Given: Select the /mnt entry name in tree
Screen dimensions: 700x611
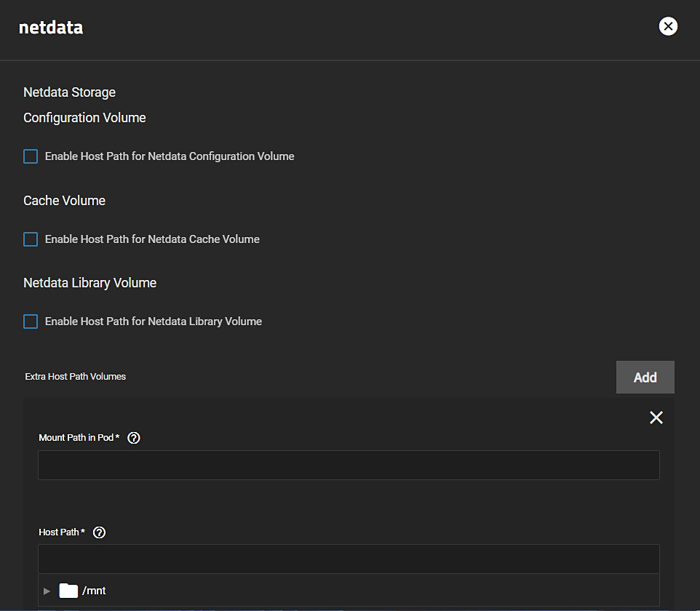Looking at the screenshot, I should (x=94, y=591).
